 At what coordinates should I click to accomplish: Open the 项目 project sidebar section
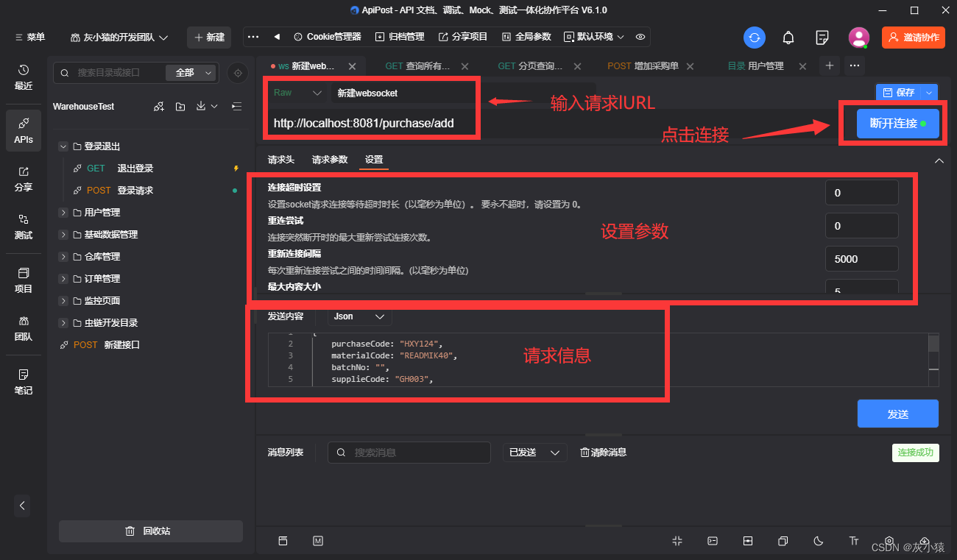coord(24,280)
